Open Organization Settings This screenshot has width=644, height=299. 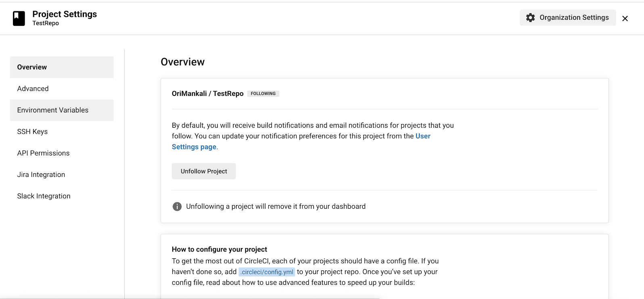pyautogui.click(x=568, y=18)
